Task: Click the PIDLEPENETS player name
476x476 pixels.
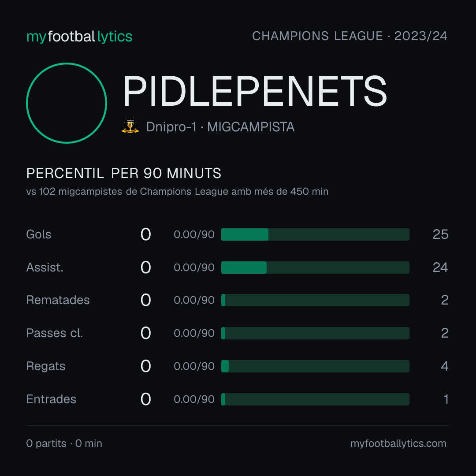Action: pyautogui.click(x=255, y=91)
